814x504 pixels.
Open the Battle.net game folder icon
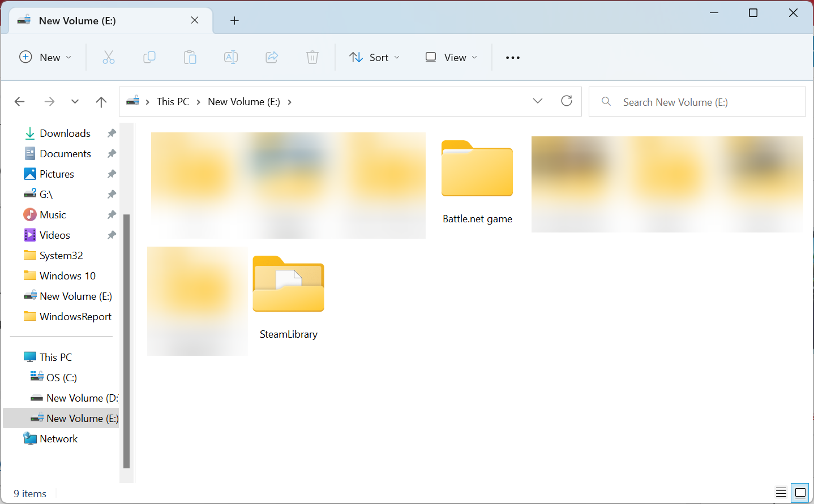click(x=477, y=169)
